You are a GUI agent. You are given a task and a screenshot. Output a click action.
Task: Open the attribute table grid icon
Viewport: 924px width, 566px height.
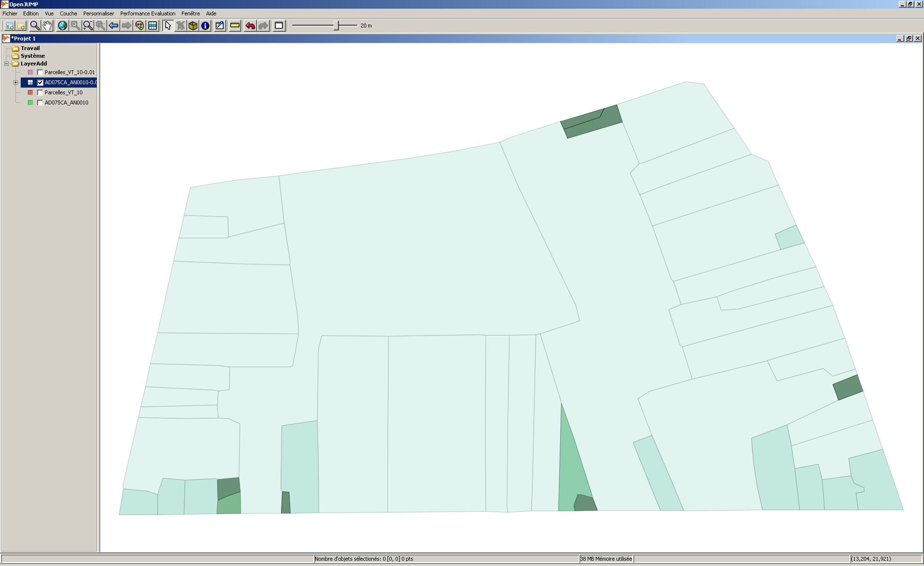(153, 26)
